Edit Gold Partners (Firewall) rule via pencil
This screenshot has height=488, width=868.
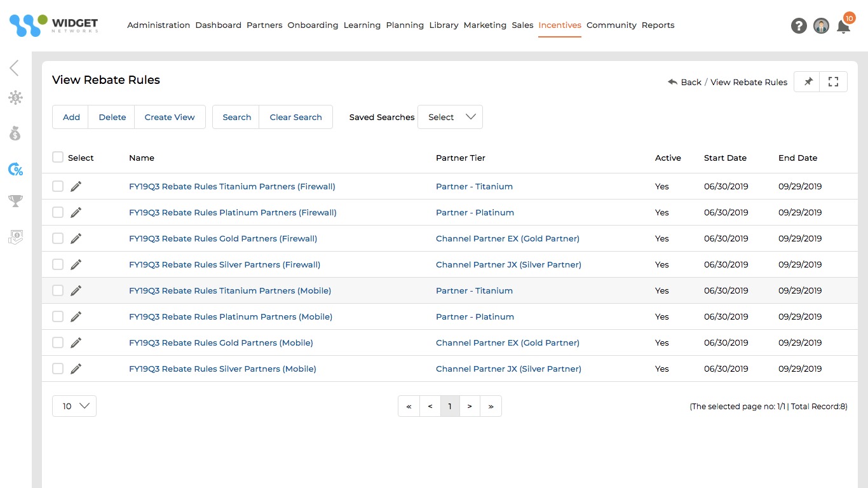(76, 238)
